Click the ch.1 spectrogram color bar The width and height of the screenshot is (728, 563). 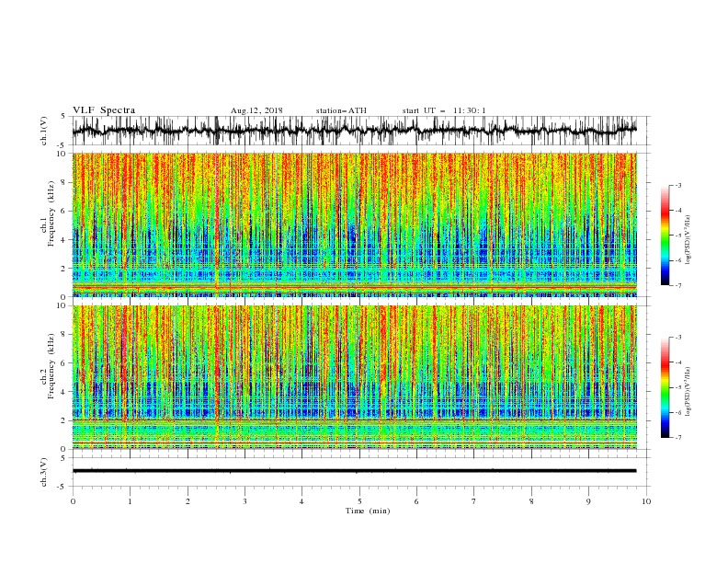(665, 236)
